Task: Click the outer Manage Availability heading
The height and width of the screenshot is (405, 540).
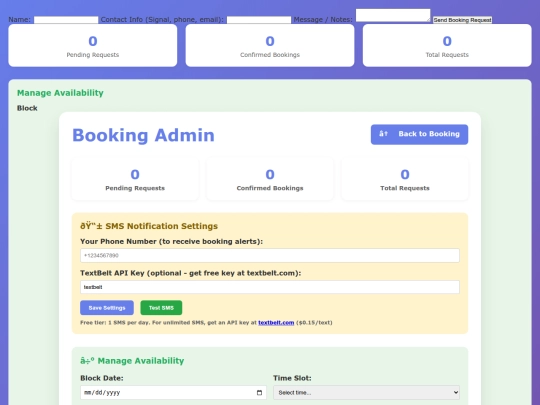Action: click(60, 93)
